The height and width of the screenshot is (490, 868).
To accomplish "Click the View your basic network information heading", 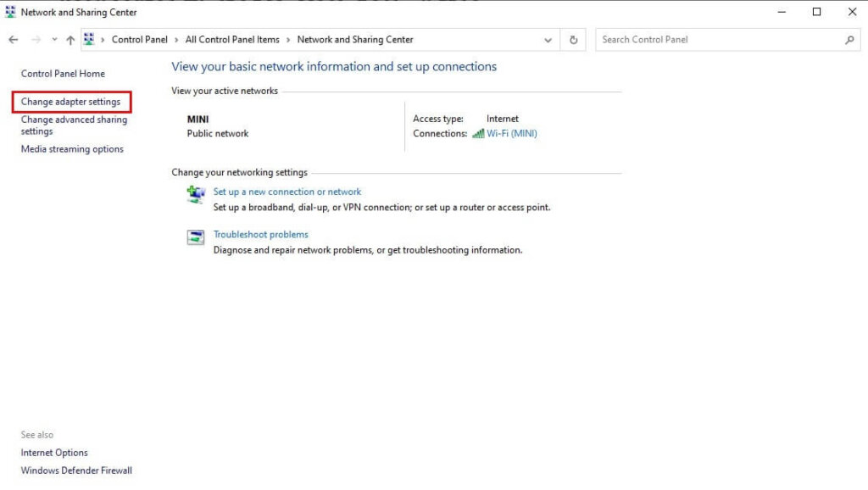I will 334,66.
